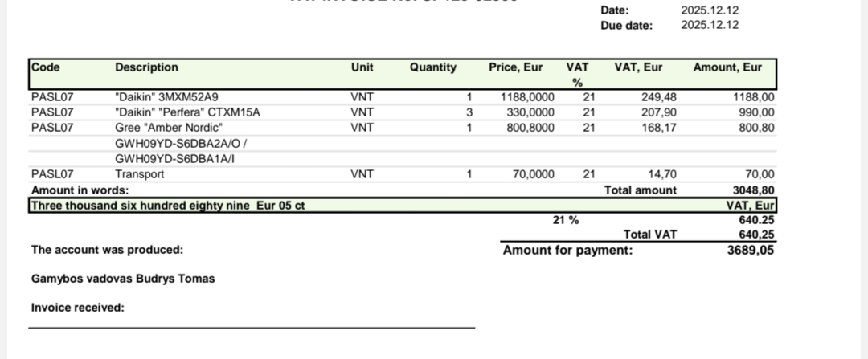868x359 pixels.
Task: Select the Transport row description
Action: pos(140,174)
